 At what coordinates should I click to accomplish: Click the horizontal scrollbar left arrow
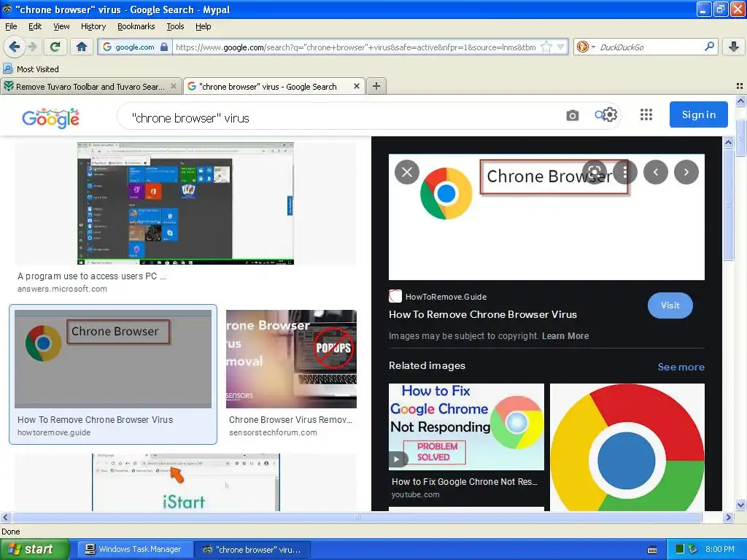click(x=5, y=517)
